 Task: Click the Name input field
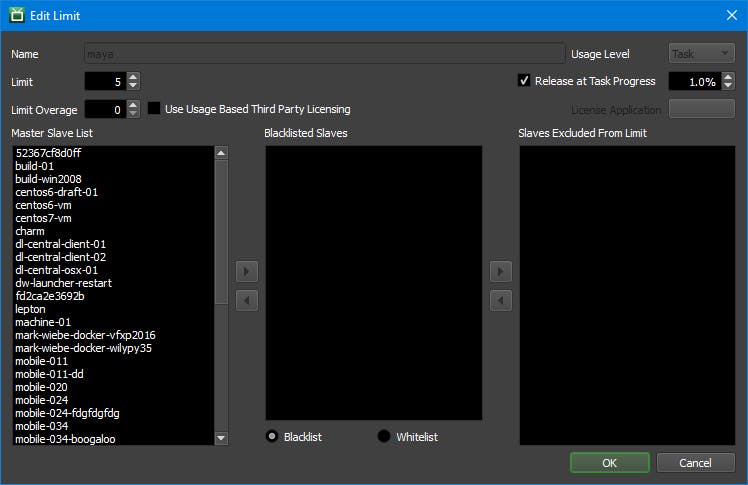pyautogui.click(x=324, y=54)
